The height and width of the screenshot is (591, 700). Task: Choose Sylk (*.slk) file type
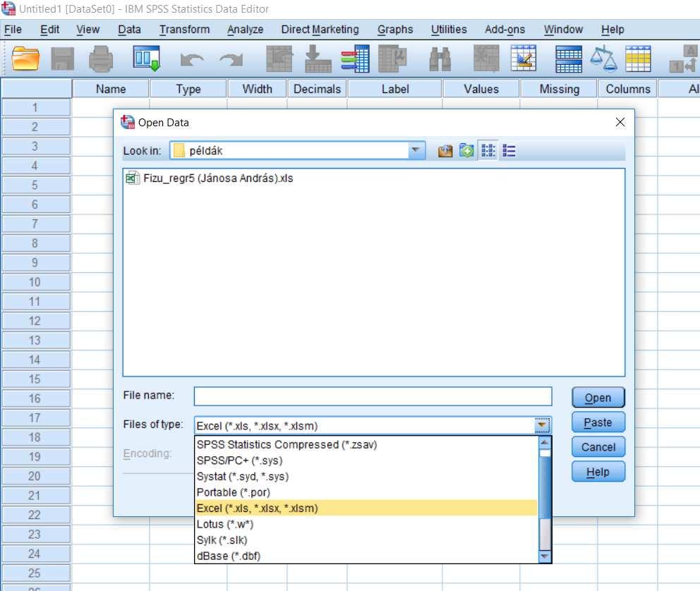[x=366, y=540]
